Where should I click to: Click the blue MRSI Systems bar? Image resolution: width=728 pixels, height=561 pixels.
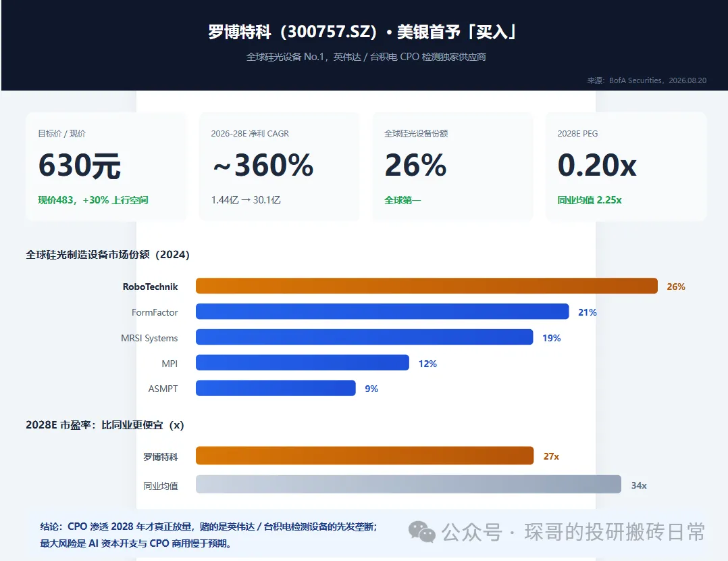click(365, 337)
